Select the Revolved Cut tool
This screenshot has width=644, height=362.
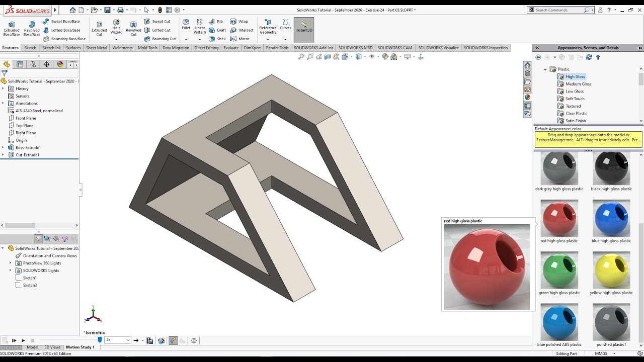(133, 28)
